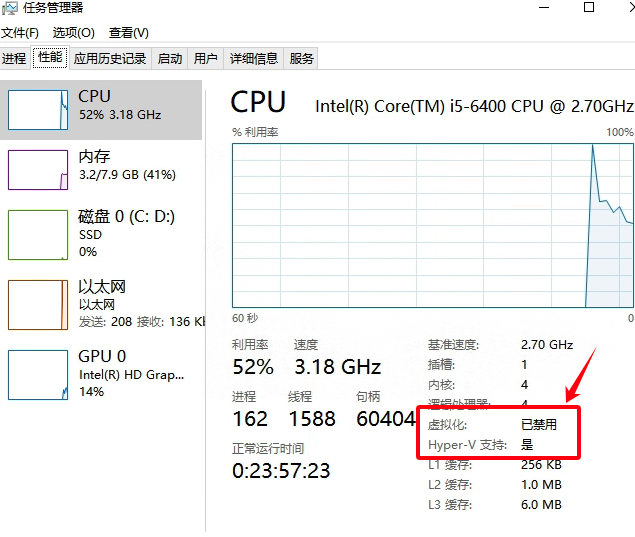
Task: Open the 查看(V) menu
Action: pyautogui.click(x=128, y=33)
